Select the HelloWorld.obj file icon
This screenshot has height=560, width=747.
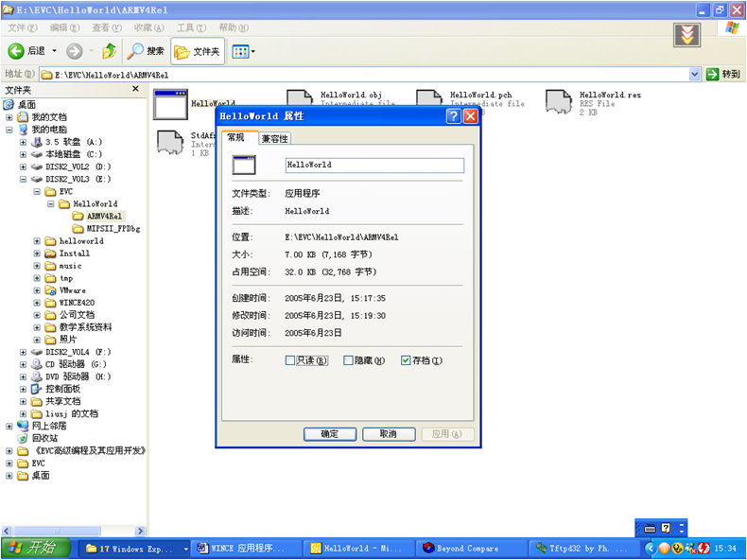coord(299,102)
